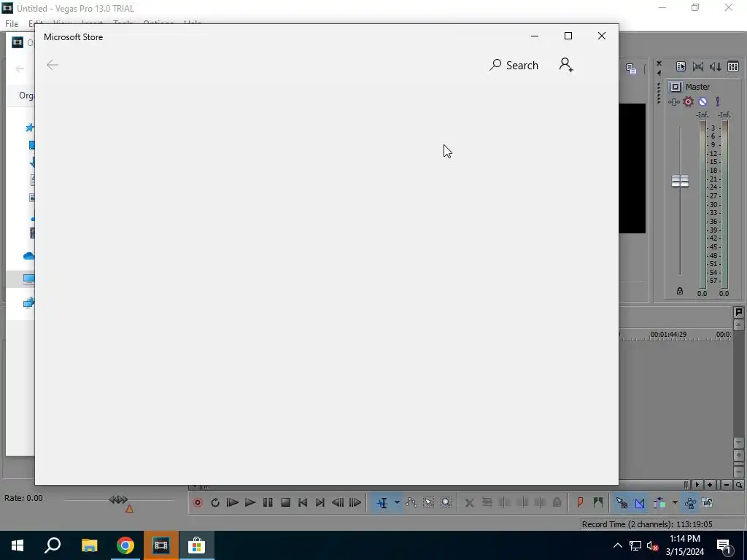The width and height of the screenshot is (747, 560).
Task: Click the orange triangle rate marker
Action: 129,509
